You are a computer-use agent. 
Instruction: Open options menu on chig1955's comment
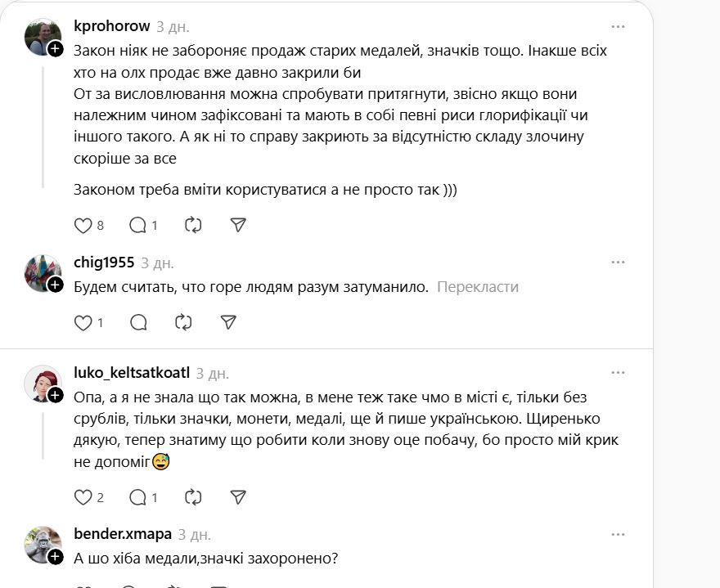pos(619,261)
